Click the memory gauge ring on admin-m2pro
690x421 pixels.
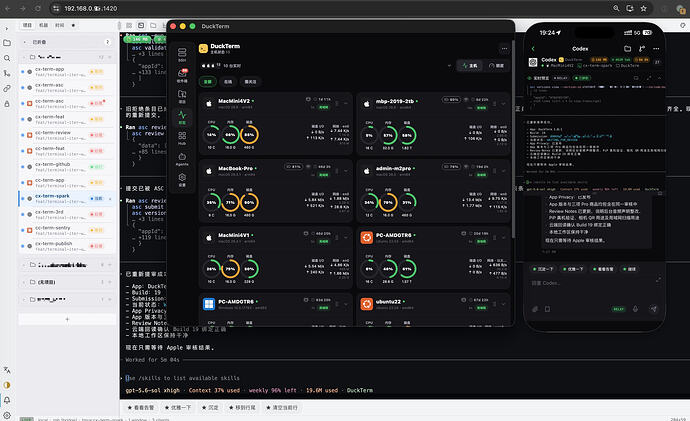point(388,202)
